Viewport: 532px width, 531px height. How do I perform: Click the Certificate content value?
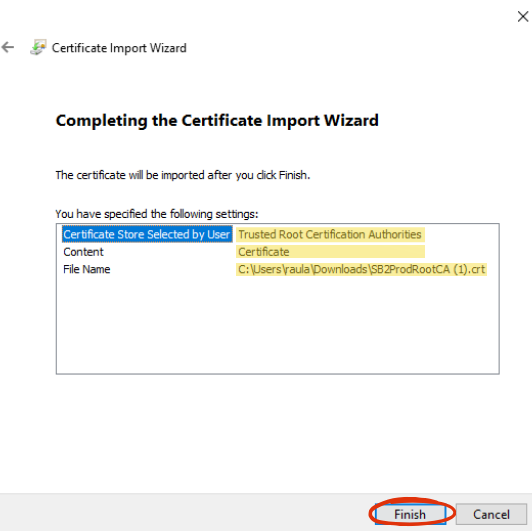click(x=264, y=252)
